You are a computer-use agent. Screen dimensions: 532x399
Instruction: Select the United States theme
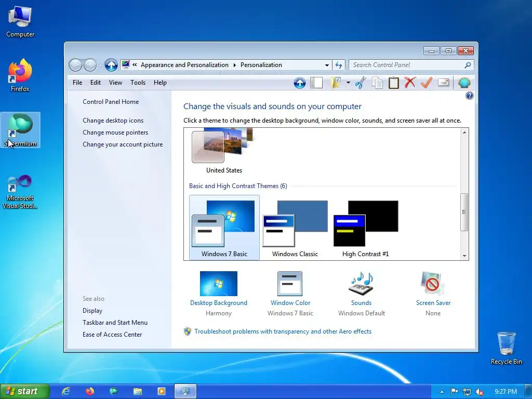point(224,151)
